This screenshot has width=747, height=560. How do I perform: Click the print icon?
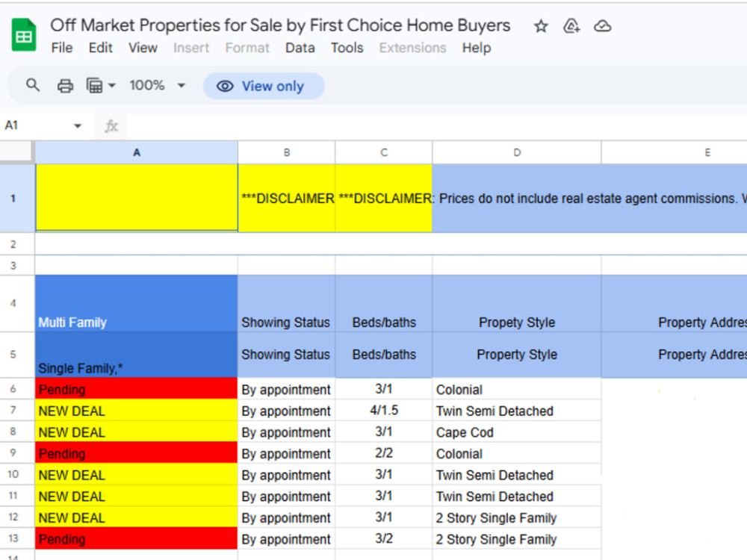pos(65,86)
